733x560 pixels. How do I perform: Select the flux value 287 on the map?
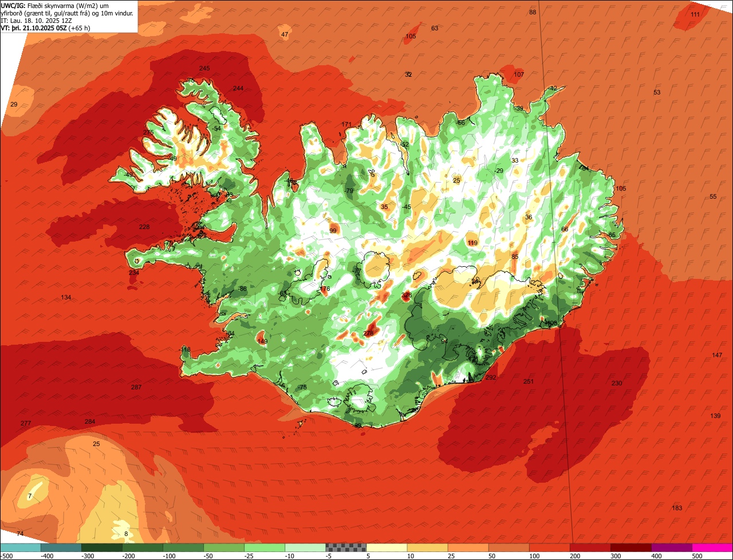point(136,388)
